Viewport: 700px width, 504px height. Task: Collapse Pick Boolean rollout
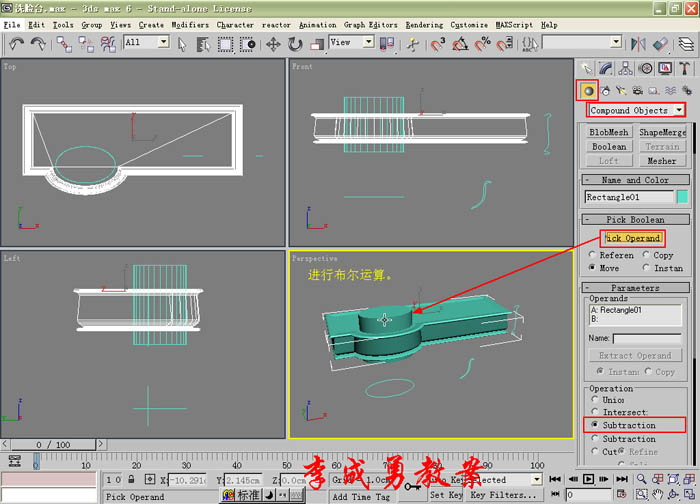tap(635, 220)
